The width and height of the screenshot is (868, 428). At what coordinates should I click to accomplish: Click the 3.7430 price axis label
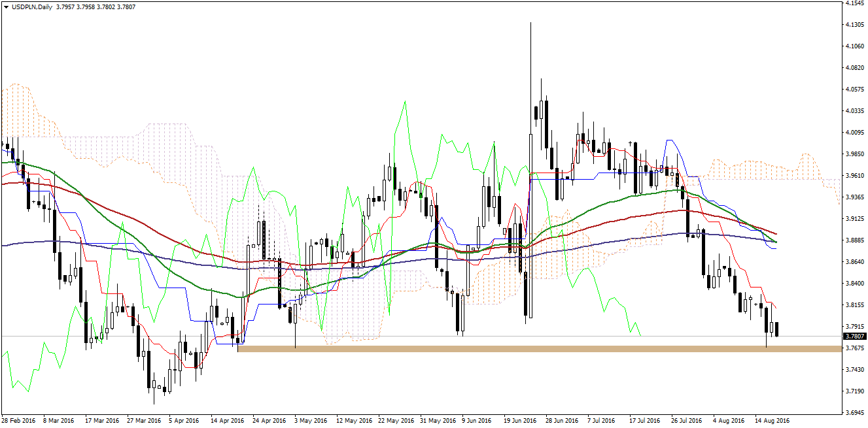tap(854, 370)
